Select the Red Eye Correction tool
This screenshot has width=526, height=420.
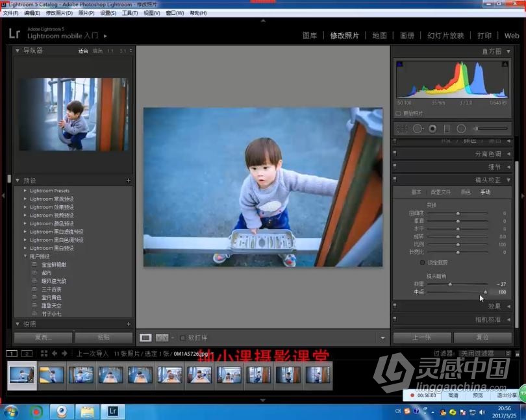tap(432, 129)
